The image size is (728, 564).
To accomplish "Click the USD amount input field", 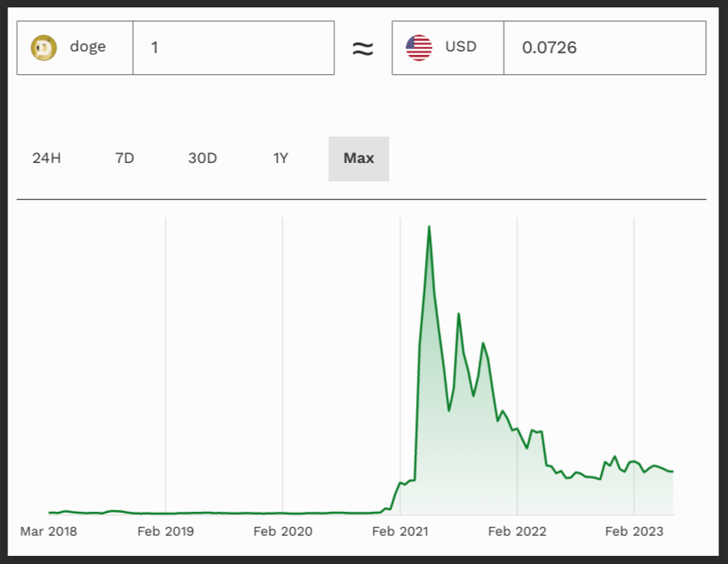I will (604, 47).
